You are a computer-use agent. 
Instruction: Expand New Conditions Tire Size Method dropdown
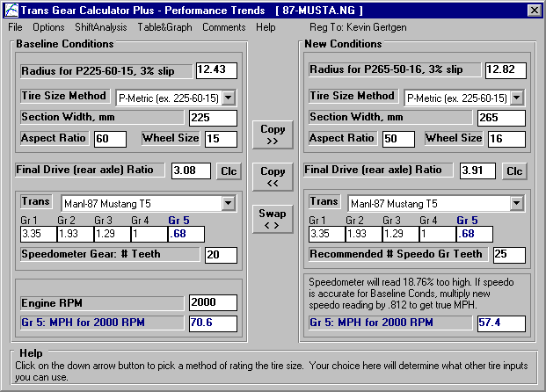517,98
